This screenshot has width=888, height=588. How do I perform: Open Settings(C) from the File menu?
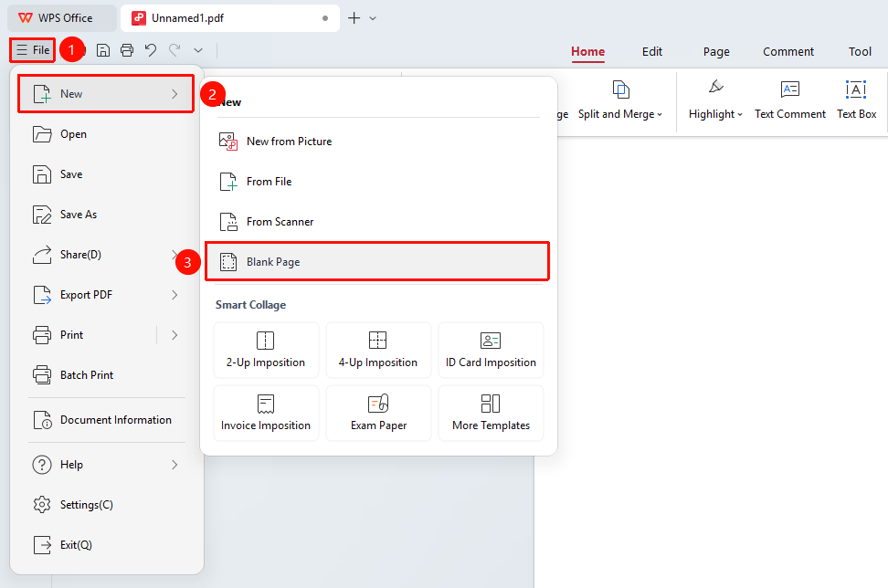pyautogui.click(x=106, y=505)
